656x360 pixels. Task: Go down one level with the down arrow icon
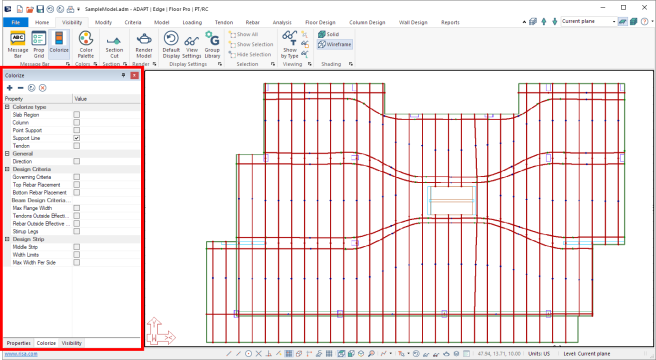pyautogui.click(x=554, y=22)
